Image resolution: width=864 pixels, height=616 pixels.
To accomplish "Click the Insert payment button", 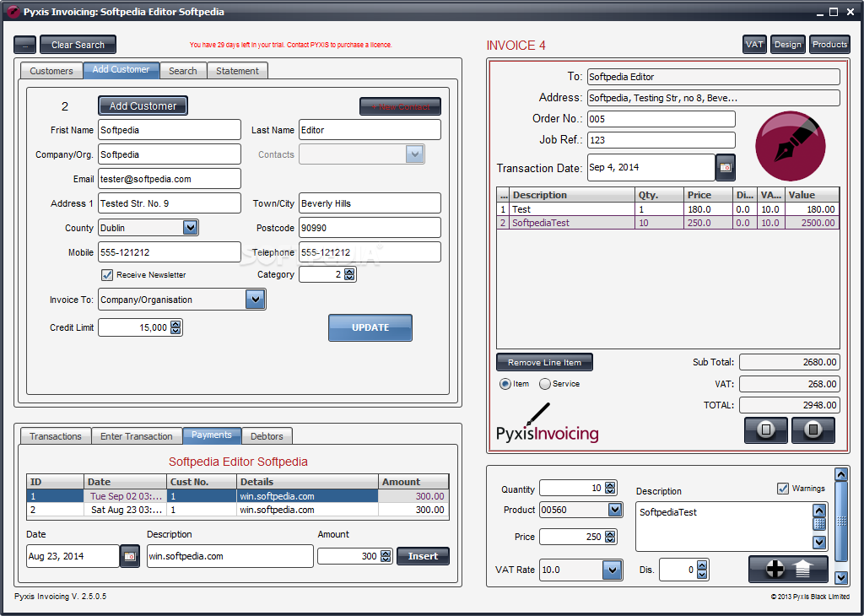I will [423, 556].
